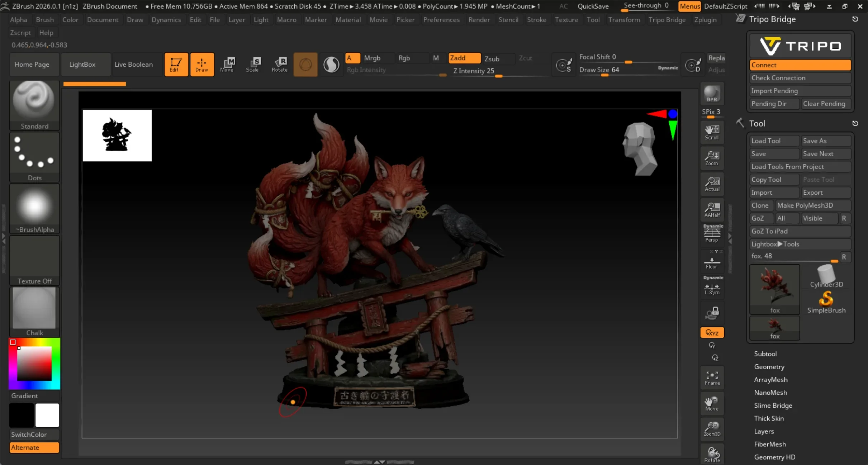Toggle Zadd sculpting mode
Screen dimensions: 868x465
coord(464,58)
